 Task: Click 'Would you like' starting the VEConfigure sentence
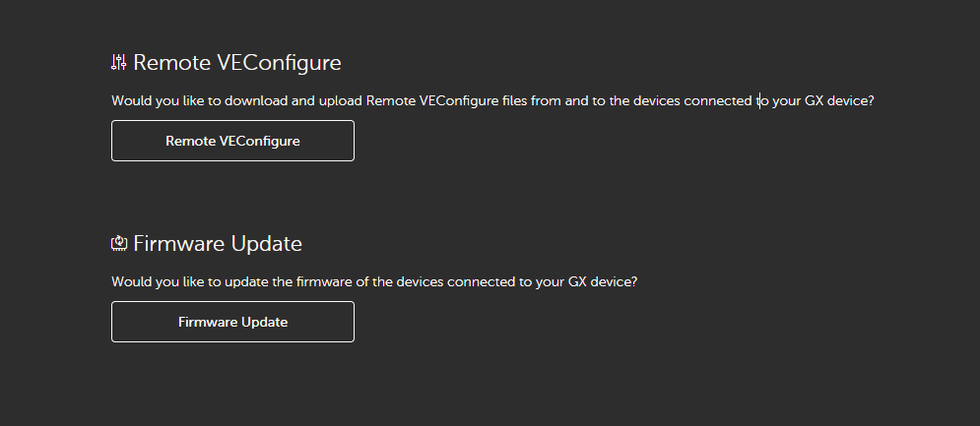[x=159, y=100]
